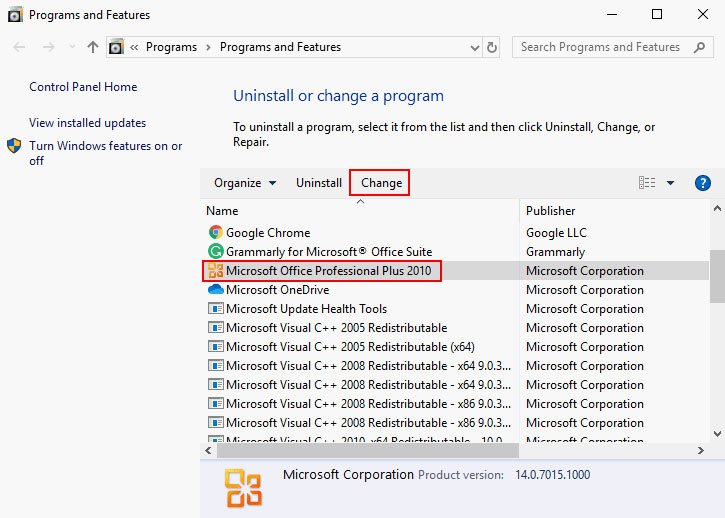The width and height of the screenshot is (725, 518).
Task: Click the vertical scrollbar thumb
Action: pyautogui.click(x=717, y=276)
